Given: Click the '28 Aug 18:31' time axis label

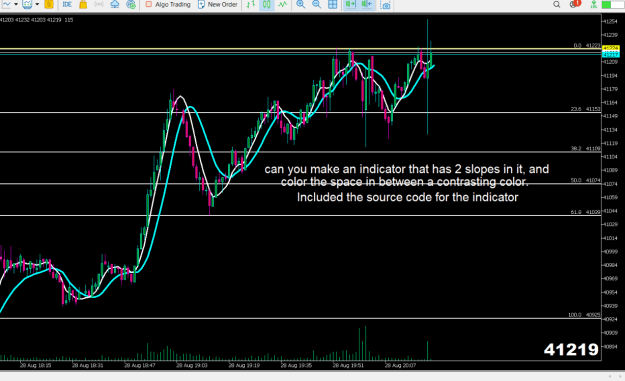Looking at the screenshot, I should (x=88, y=365).
